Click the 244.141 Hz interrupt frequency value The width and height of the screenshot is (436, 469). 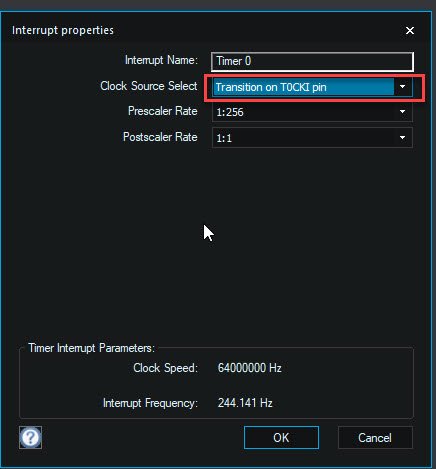[245, 403]
